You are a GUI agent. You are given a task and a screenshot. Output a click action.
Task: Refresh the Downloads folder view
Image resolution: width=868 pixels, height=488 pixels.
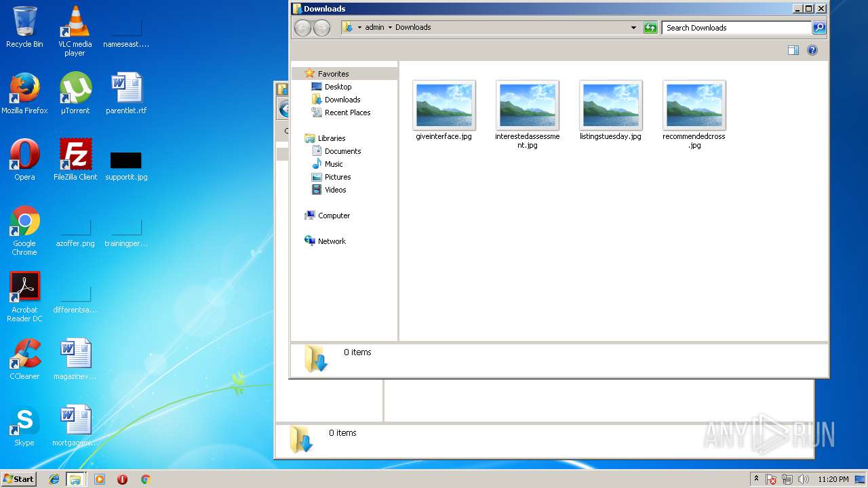650,28
